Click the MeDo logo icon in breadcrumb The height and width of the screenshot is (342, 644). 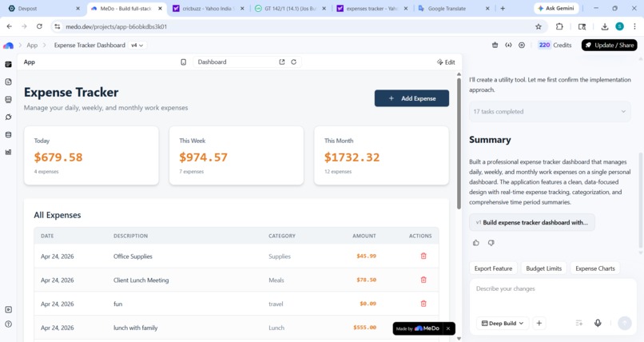8,46
